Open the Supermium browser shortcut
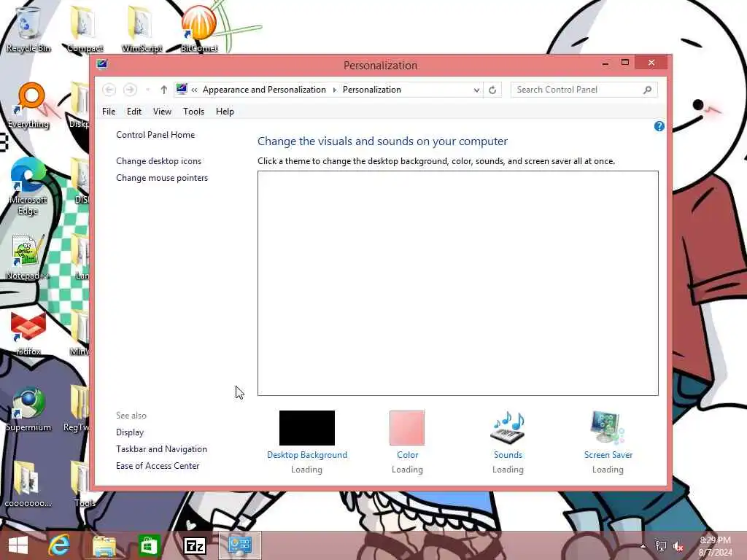This screenshot has width=747, height=560. [28, 408]
